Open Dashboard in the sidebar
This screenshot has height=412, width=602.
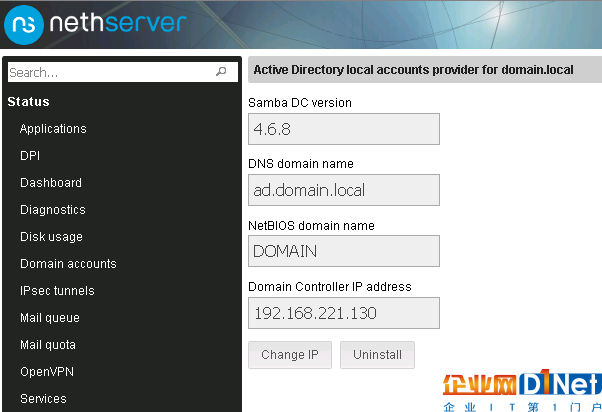point(51,183)
